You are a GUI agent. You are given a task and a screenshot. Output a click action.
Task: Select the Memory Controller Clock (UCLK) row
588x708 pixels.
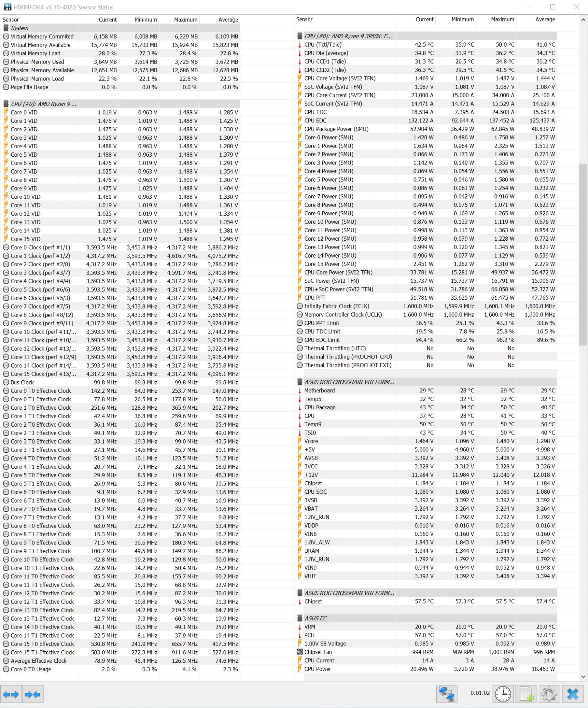pos(426,315)
